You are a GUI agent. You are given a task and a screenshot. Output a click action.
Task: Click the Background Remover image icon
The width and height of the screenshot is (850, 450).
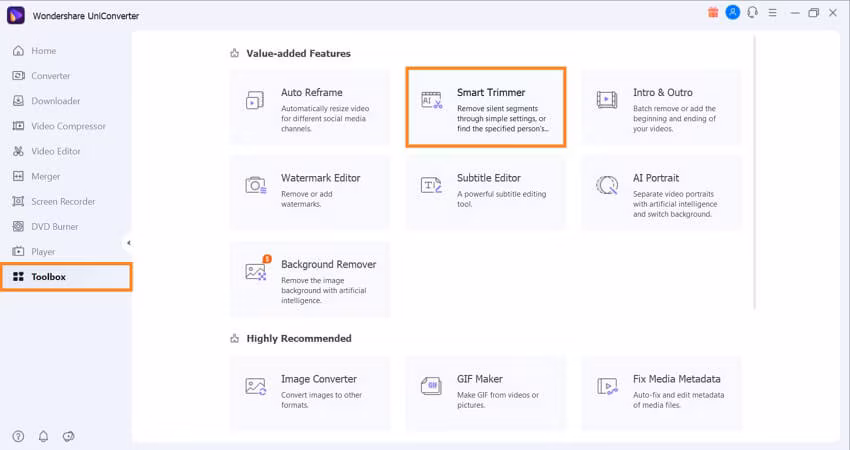pos(255,271)
